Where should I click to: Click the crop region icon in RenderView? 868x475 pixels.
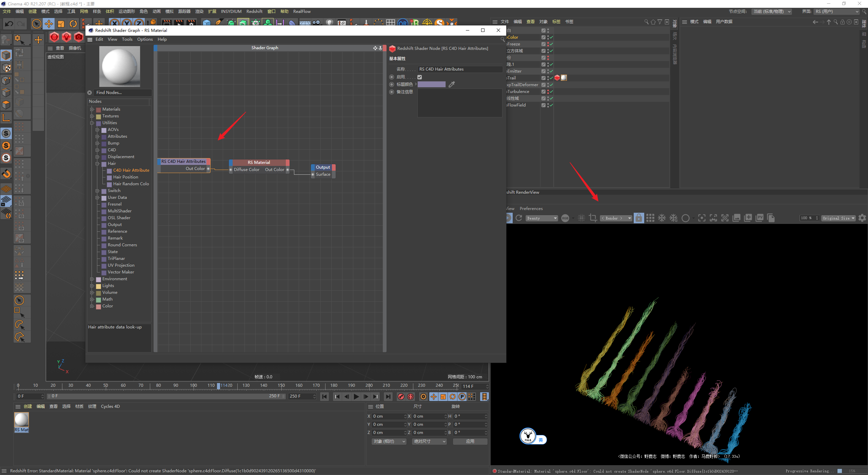pyautogui.click(x=593, y=218)
